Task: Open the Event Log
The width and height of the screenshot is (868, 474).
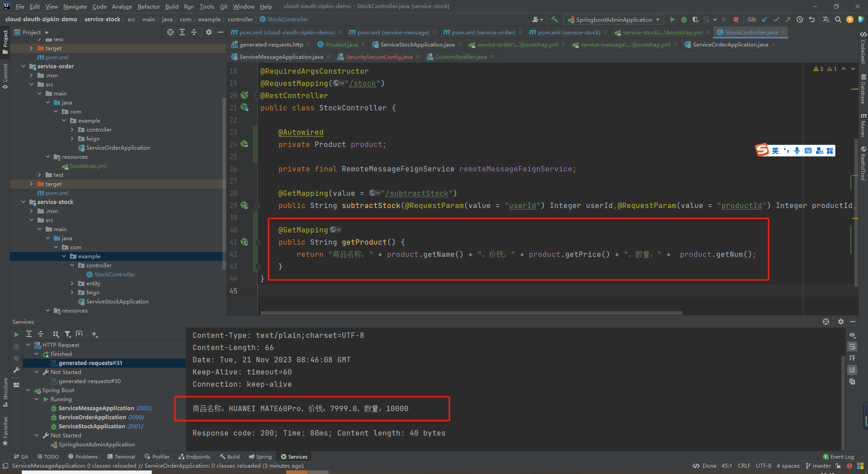Action: pyautogui.click(x=838, y=457)
